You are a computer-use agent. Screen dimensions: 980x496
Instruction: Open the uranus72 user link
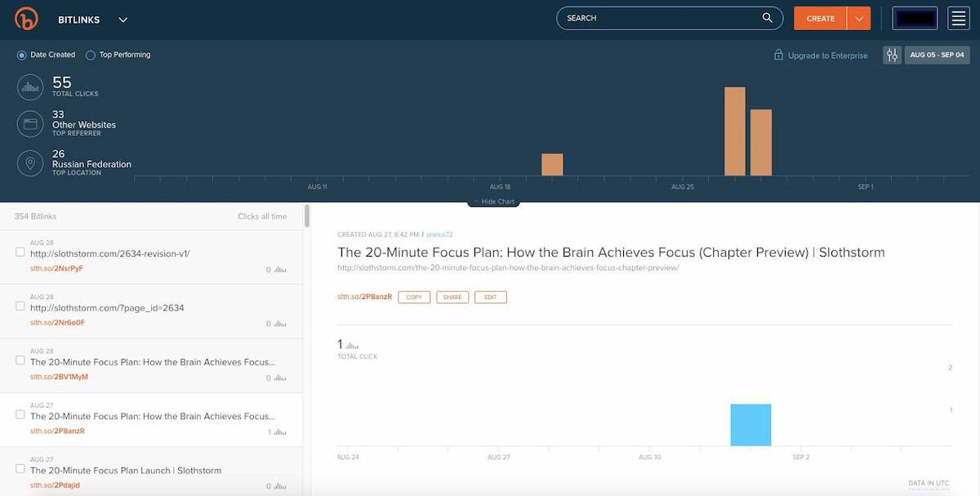click(x=439, y=234)
